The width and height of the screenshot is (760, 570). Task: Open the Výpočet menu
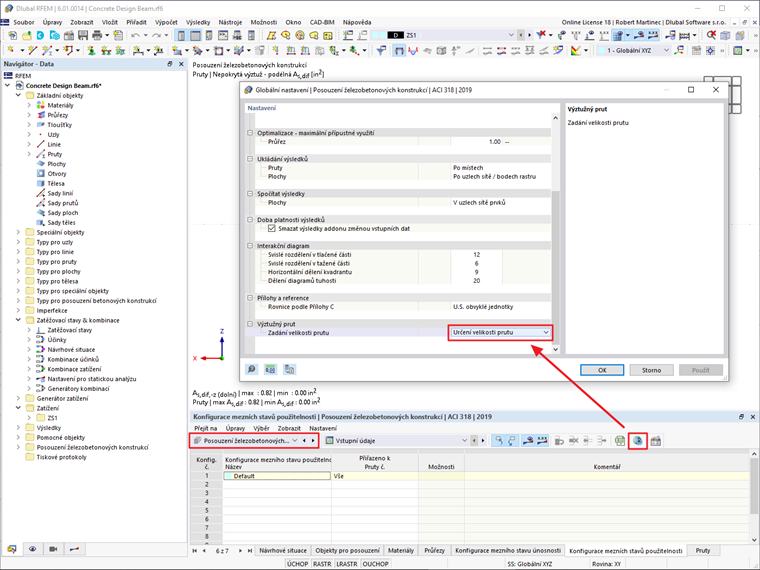166,22
